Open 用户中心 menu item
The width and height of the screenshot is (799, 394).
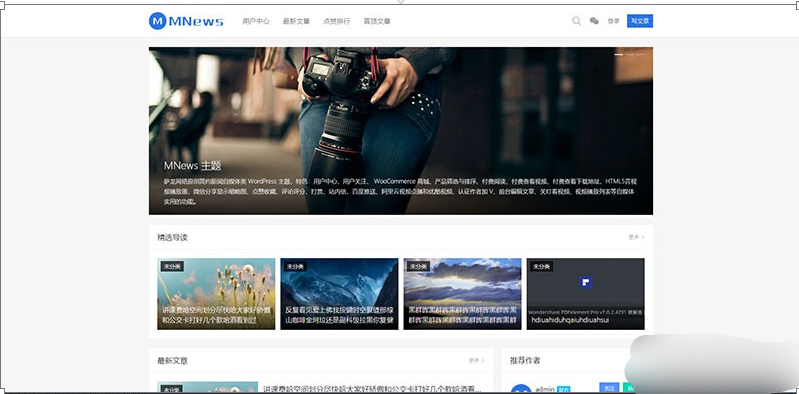coord(256,21)
